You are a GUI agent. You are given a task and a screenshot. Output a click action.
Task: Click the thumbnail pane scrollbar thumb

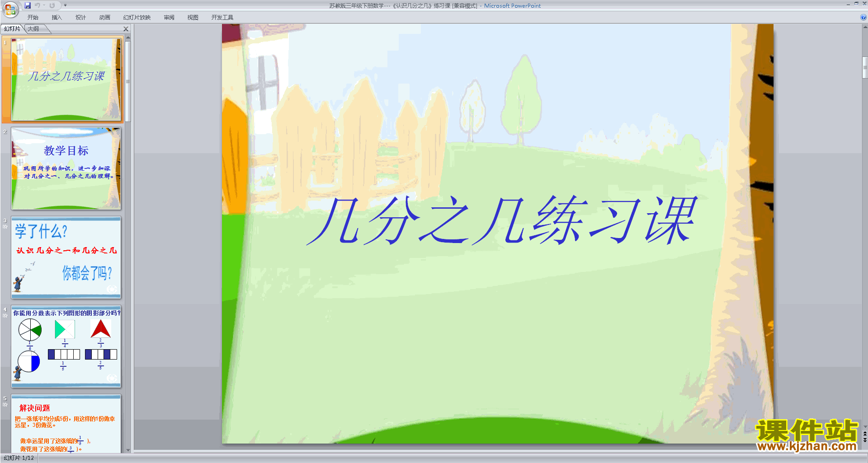click(128, 81)
